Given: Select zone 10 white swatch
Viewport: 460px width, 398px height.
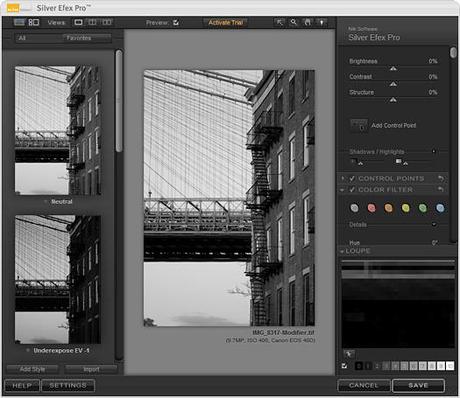Looking at the screenshot, I should (450, 366).
